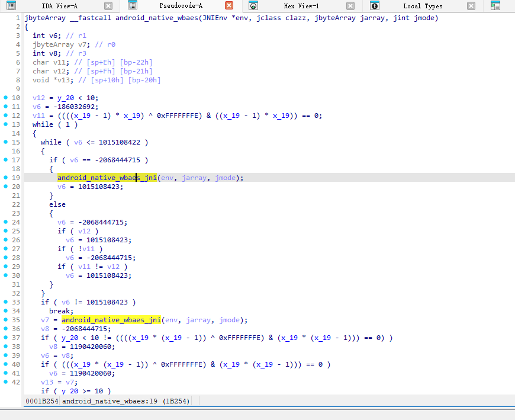Open the Local Types tab

point(423,6)
